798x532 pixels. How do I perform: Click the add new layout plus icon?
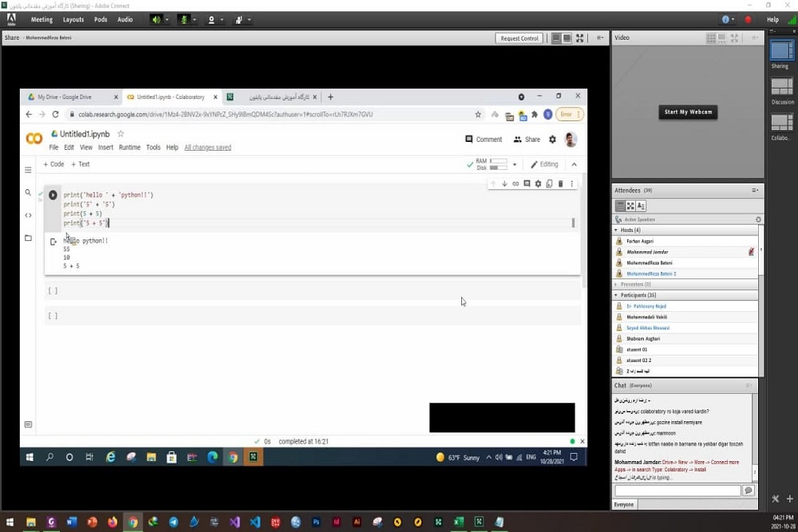tap(789, 499)
